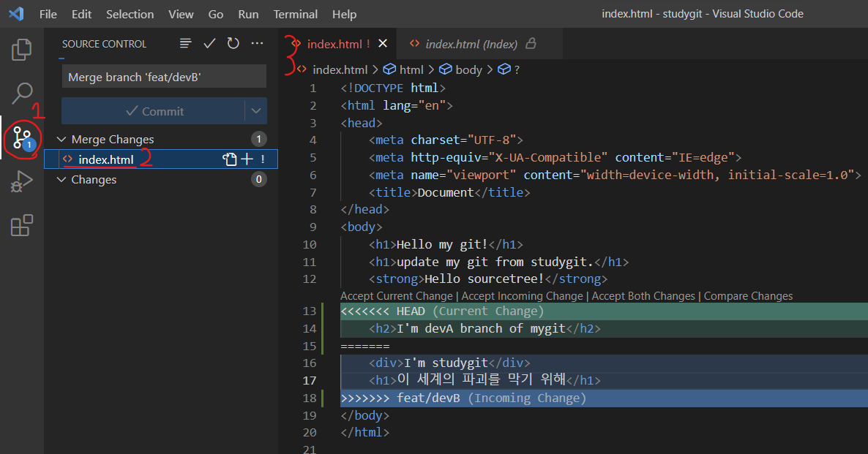Open the Run and Debug view
Screen dimensions: 868x454
click(x=21, y=181)
